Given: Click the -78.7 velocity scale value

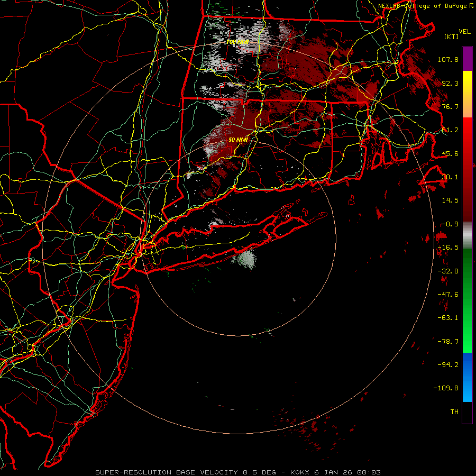Looking at the screenshot, I should click(448, 342).
